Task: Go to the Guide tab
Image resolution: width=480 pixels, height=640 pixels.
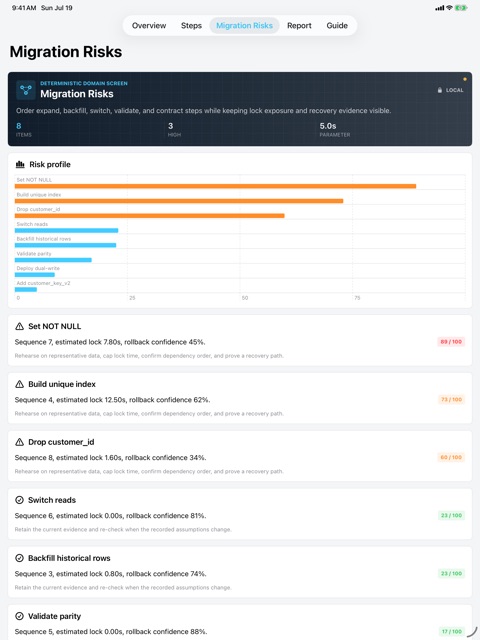Action: tap(337, 25)
